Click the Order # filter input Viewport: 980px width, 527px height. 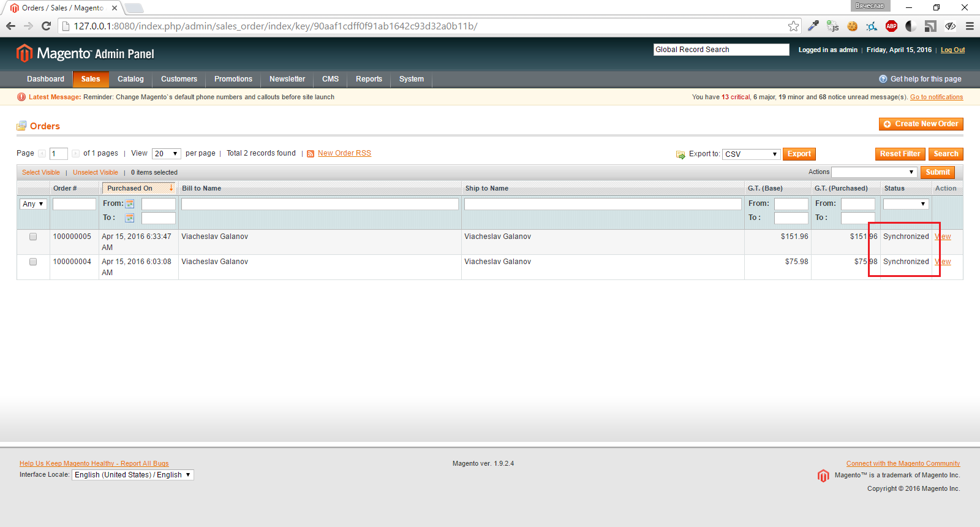74,204
